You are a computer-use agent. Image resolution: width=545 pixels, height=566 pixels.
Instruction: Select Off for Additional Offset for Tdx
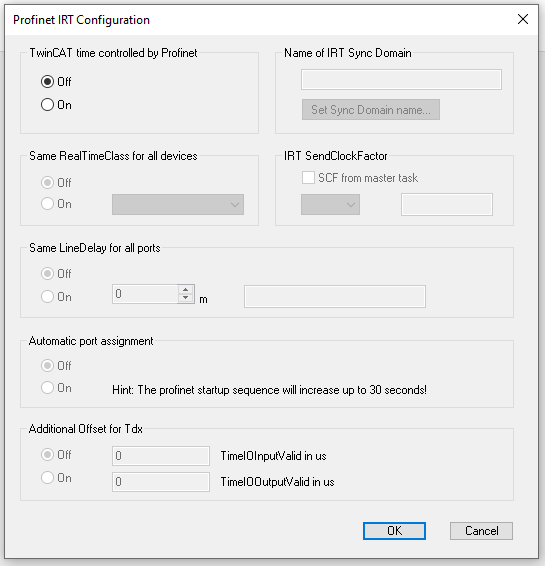[x=56, y=454]
